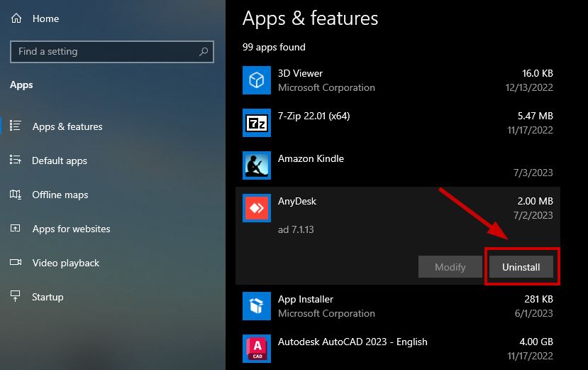The height and width of the screenshot is (370, 588).
Task: Click the App Installer box icon
Action: (x=257, y=306)
